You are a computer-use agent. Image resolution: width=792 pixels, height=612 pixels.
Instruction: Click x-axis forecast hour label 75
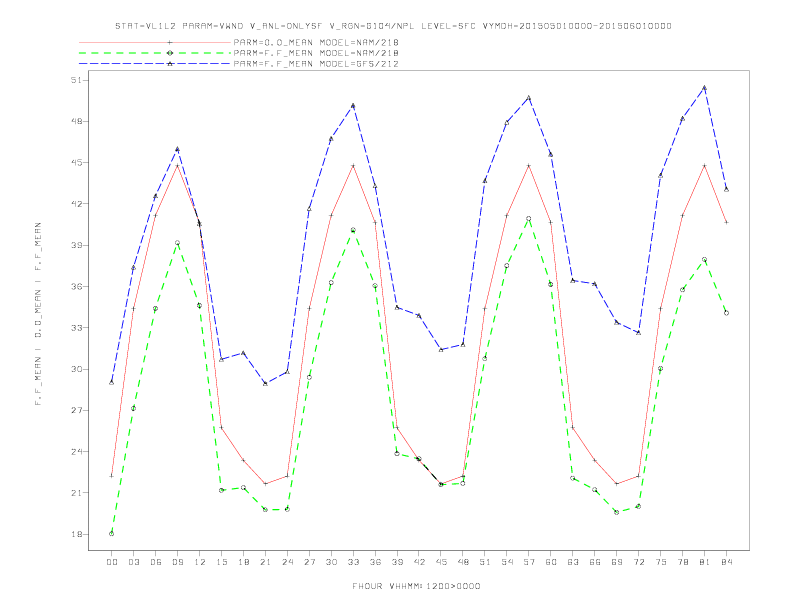[x=661, y=562]
